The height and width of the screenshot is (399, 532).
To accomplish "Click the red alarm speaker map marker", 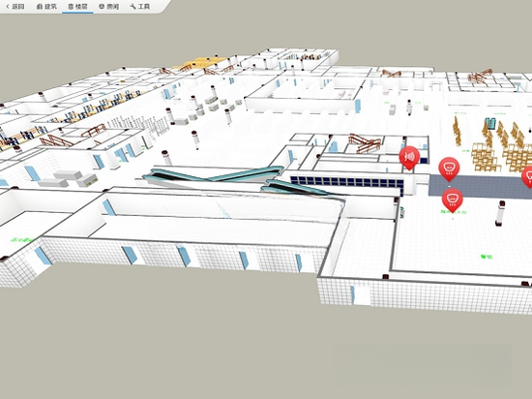I will 409,158.
